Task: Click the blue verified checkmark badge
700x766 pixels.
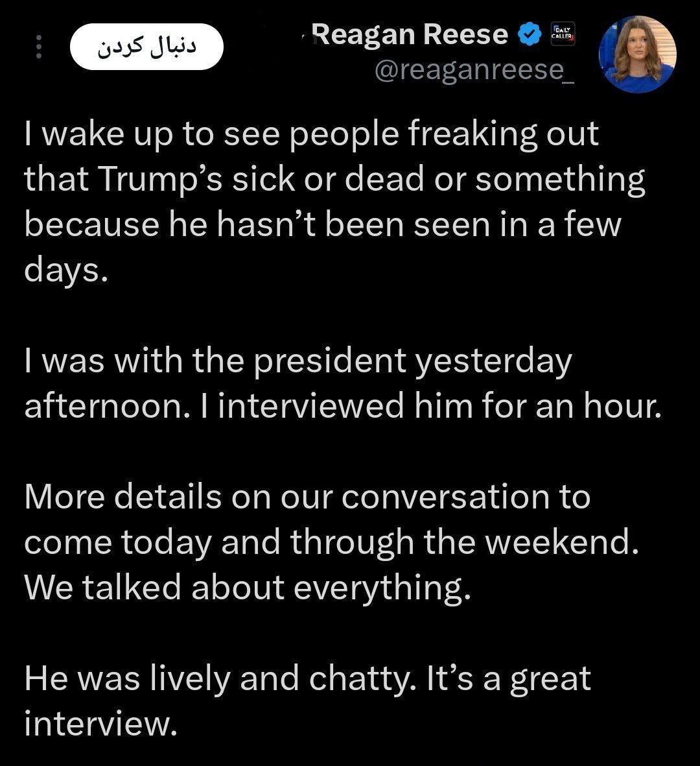Action: pyautogui.click(x=530, y=34)
